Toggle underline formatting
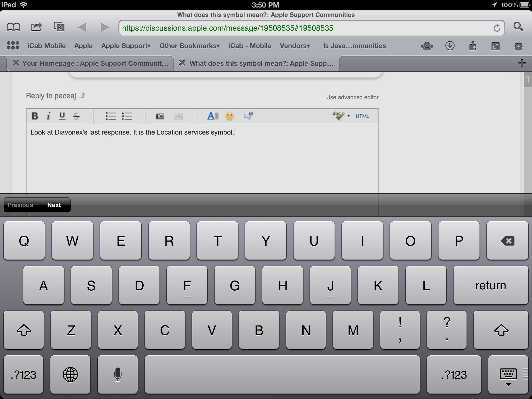 [62, 116]
